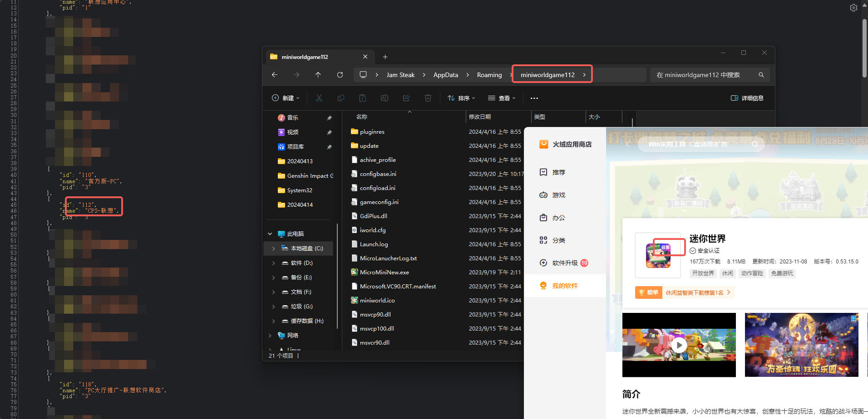Select the cut scissors icon in toolbar
Image resolution: width=868 pixels, height=419 pixels.
(319, 98)
